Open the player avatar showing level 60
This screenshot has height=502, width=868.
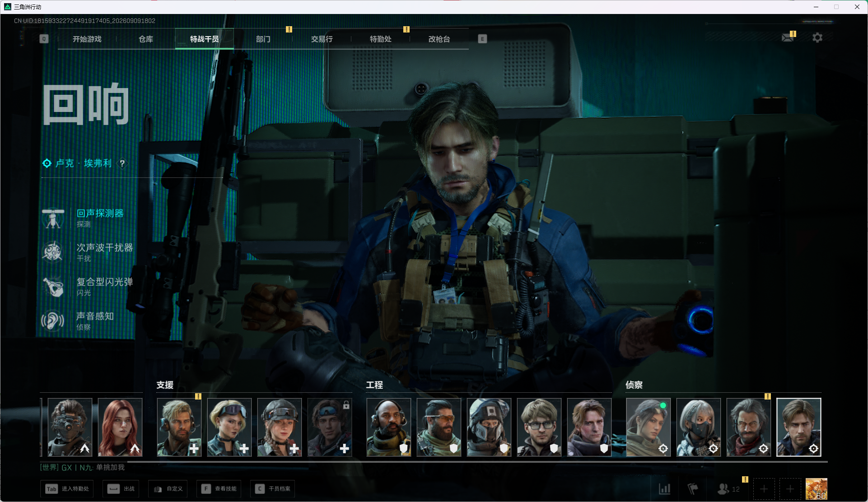click(x=817, y=489)
